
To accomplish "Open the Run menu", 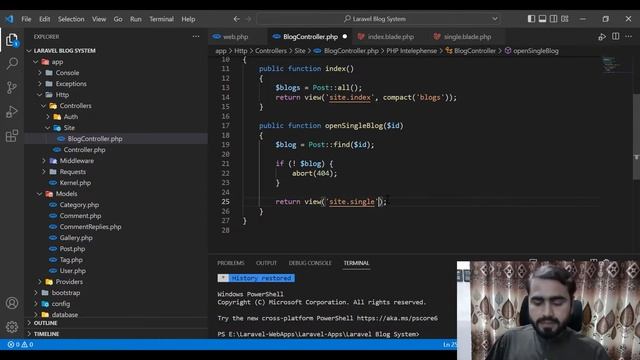I will (x=136, y=19).
